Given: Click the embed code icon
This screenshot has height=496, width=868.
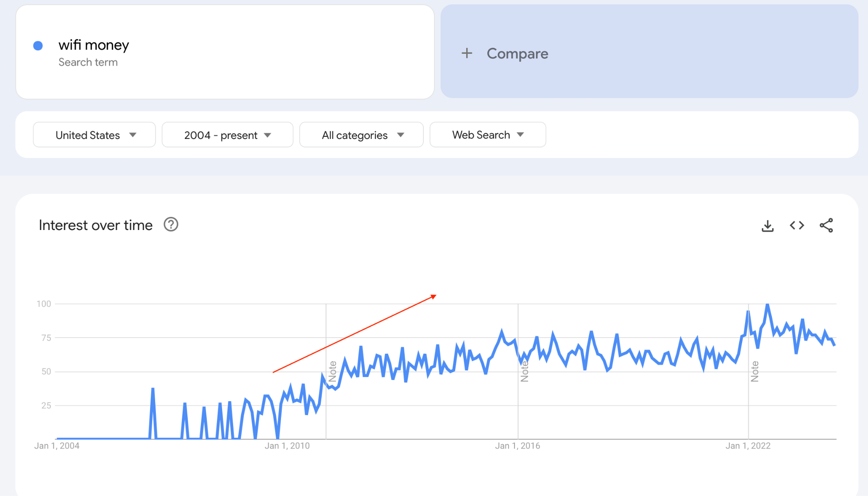Looking at the screenshot, I should 797,225.
